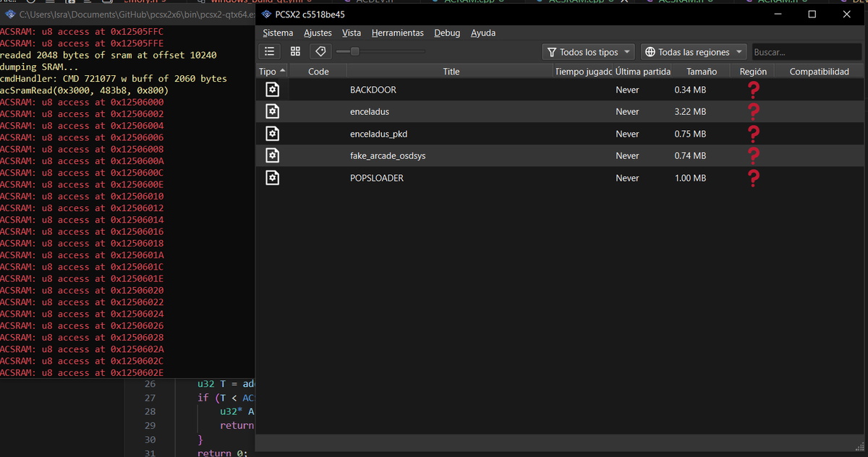The height and width of the screenshot is (457, 868).
Task: Click the 0.75 MB size cell
Action: [x=690, y=134]
